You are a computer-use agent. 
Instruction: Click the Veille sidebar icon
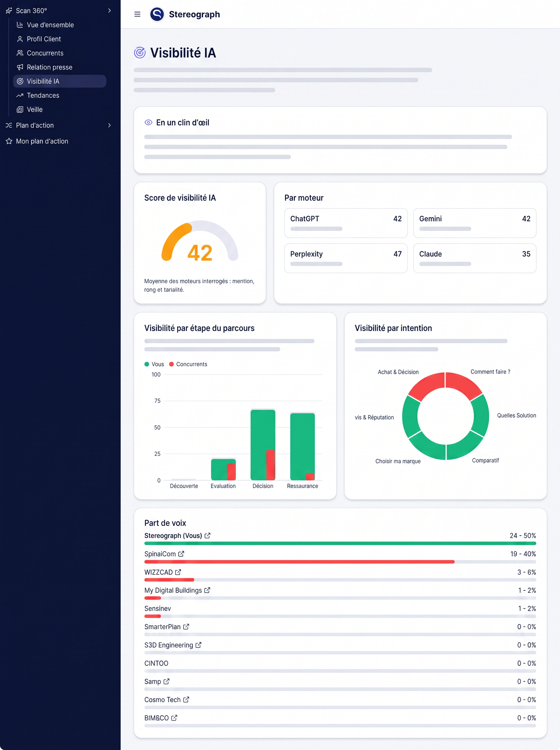tap(20, 109)
